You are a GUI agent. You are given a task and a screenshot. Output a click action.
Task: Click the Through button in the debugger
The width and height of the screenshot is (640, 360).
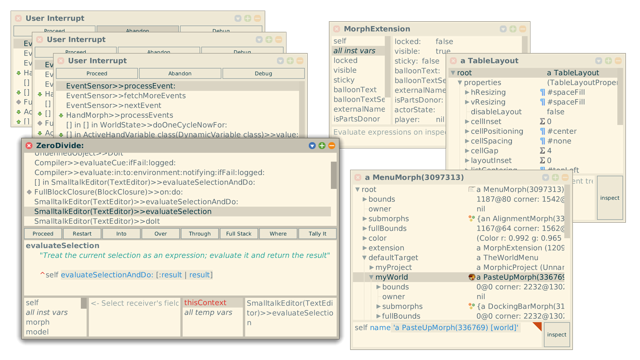200,234
